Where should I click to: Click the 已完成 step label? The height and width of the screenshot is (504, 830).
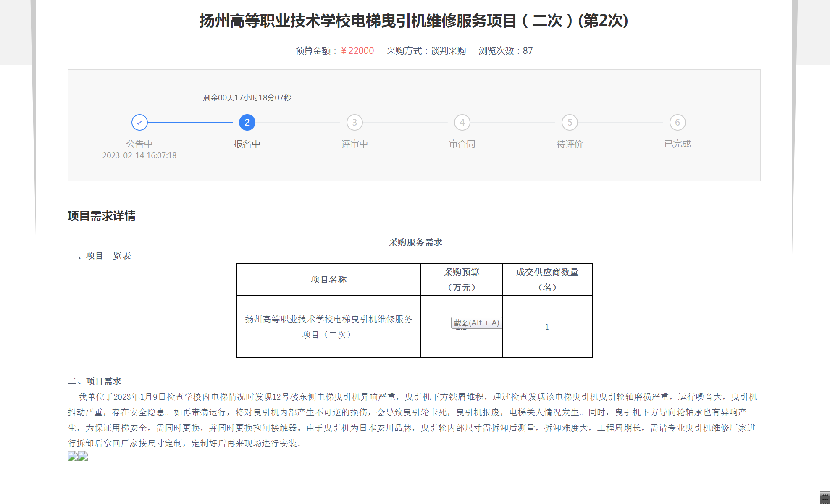point(677,144)
